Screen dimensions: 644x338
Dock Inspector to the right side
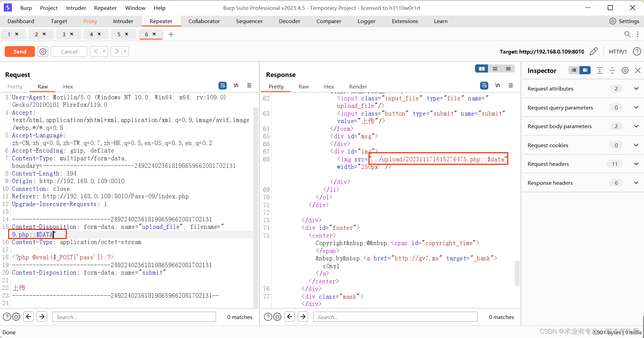(585, 70)
